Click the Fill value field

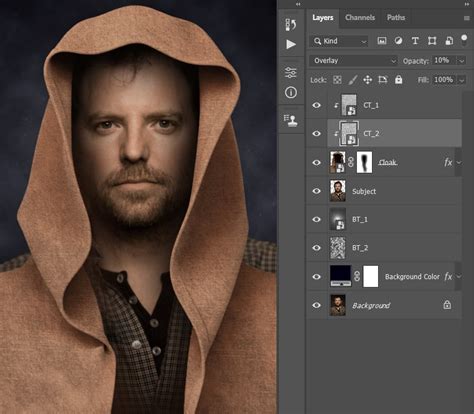point(445,80)
